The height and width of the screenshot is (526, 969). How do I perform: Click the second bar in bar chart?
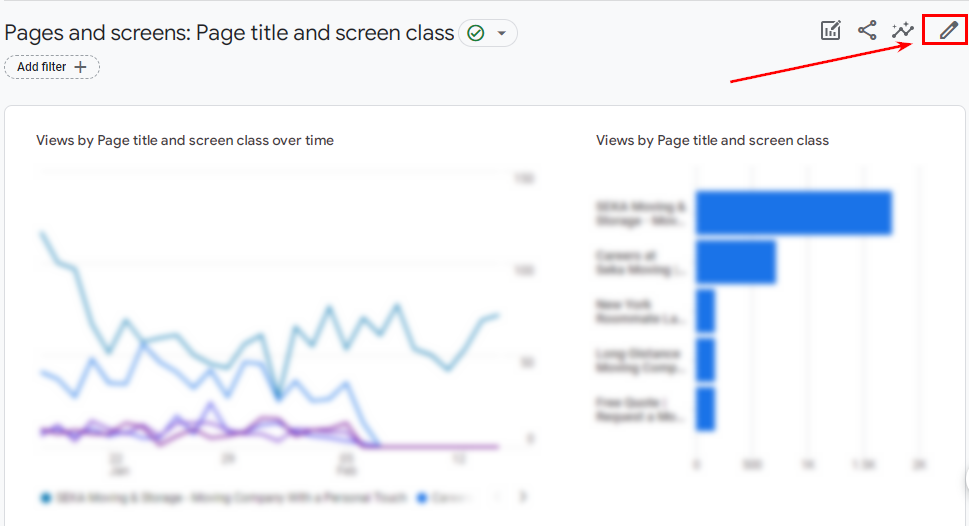click(x=735, y=262)
